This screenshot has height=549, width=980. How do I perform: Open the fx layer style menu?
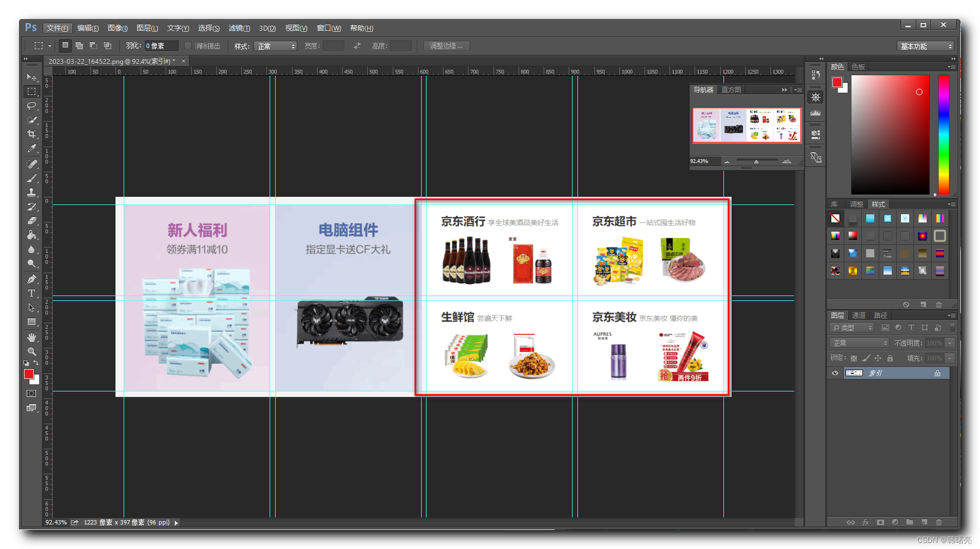click(x=866, y=522)
